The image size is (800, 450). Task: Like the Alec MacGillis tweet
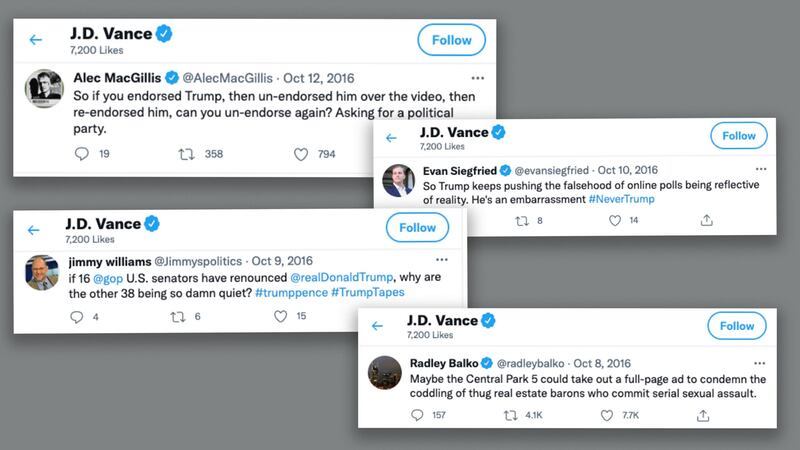(301, 154)
